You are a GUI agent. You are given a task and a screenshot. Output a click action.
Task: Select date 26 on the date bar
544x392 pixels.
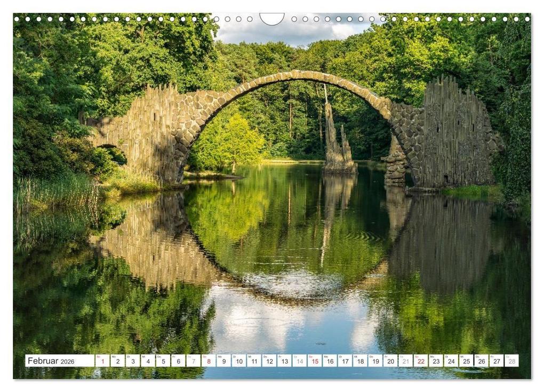tap(482, 361)
